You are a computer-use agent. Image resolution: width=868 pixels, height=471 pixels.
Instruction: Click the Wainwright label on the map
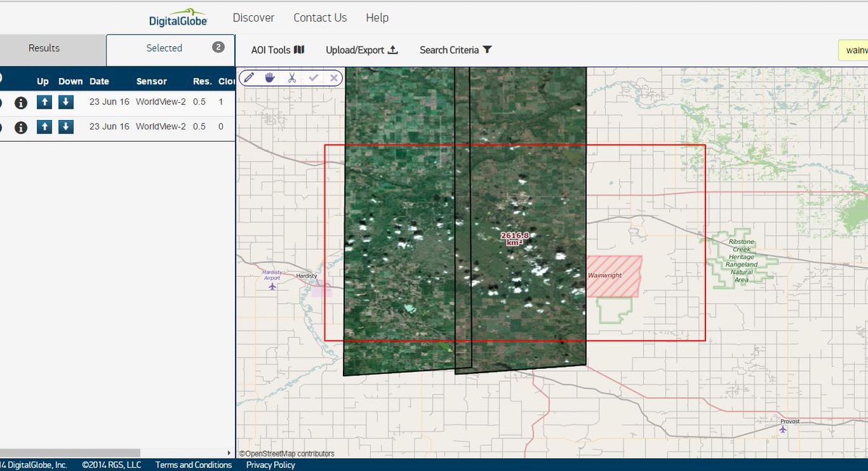tap(605, 276)
